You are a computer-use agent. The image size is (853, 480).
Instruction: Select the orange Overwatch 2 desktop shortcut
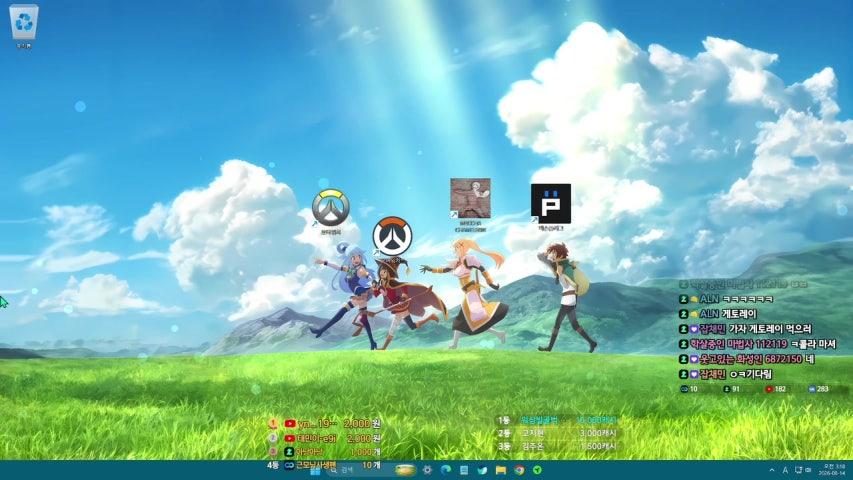click(392, 237)
